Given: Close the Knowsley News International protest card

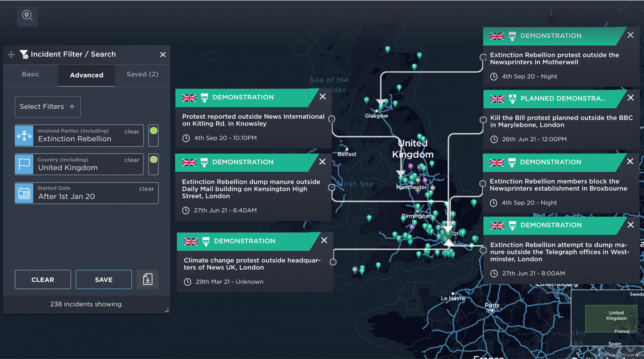Looking at the screenshot, I should (323, 97).
